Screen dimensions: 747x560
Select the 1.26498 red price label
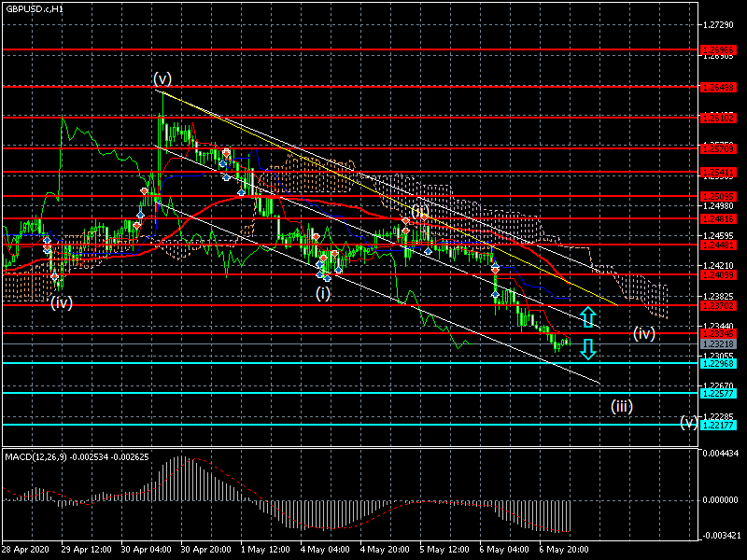(x=718, y=87)
